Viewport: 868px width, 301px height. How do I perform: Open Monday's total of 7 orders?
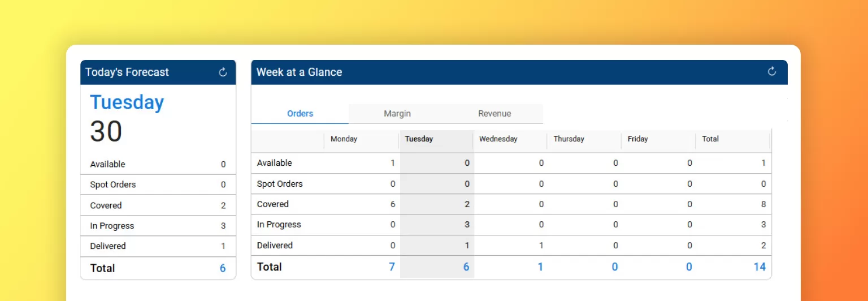(x=392, y=267)
